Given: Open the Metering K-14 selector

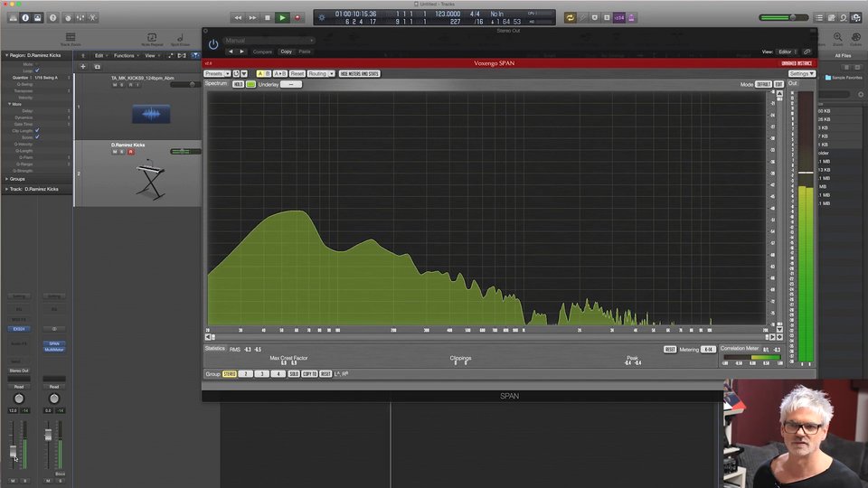Looking at the screenshot, I should pos(709,350).
